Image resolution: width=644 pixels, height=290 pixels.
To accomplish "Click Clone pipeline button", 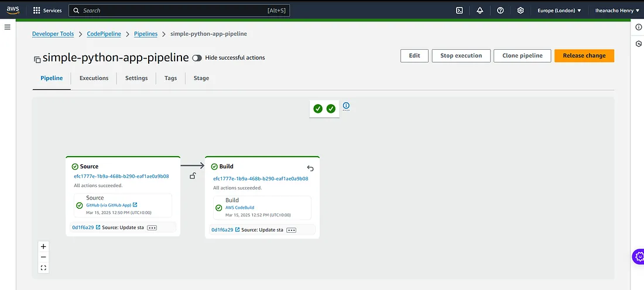I will click(522, 56).
